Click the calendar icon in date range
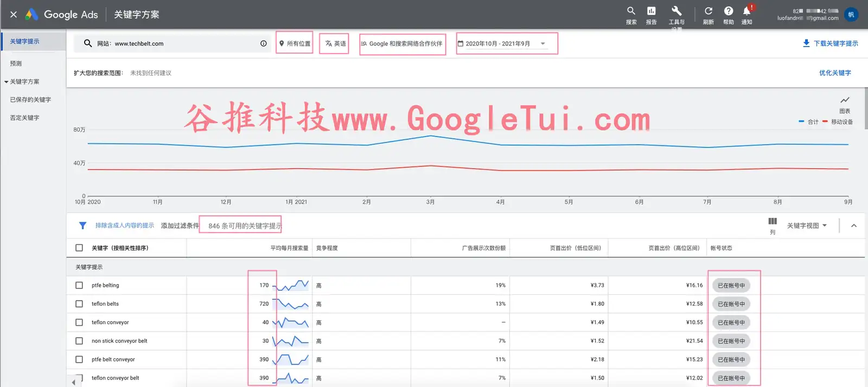This screenshot has width=868, height=387. coord(461,44)
